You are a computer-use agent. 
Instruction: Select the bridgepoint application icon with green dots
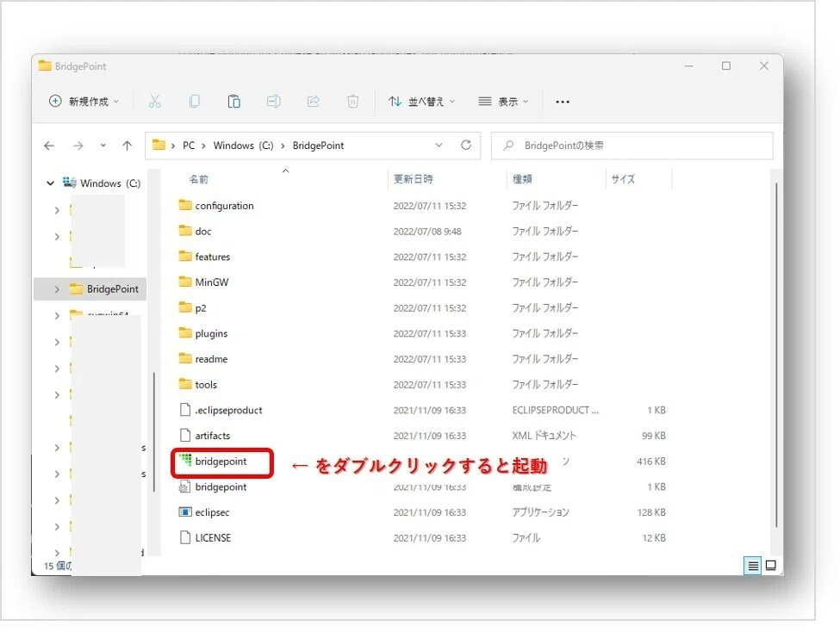pyautogui.click(x=185, y=461)
